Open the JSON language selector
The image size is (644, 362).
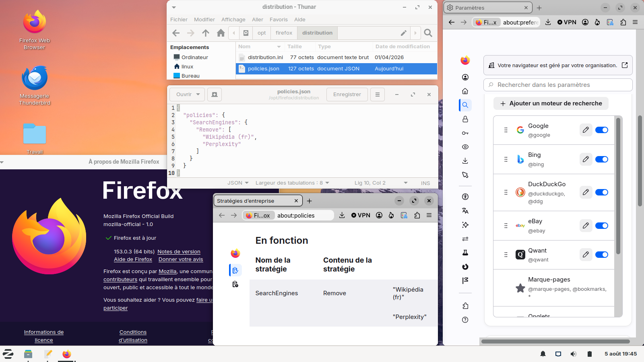(238, 183)
